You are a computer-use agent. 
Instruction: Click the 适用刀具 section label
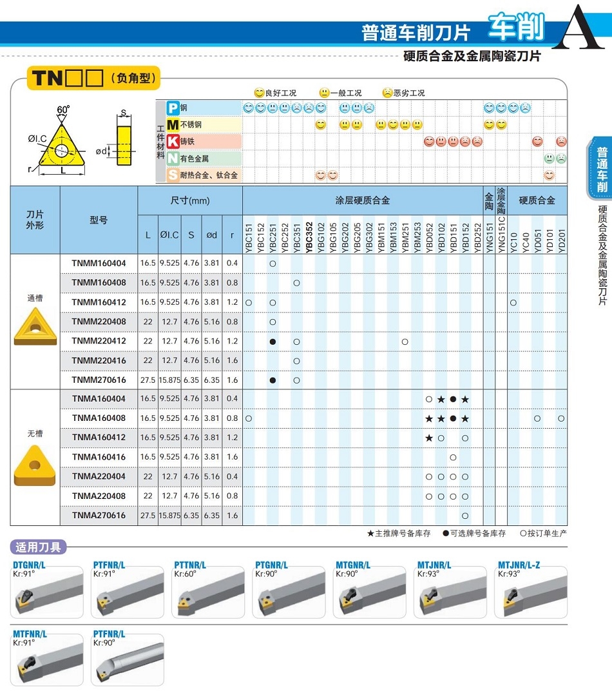pyautogui.click(x=39, y=547)
